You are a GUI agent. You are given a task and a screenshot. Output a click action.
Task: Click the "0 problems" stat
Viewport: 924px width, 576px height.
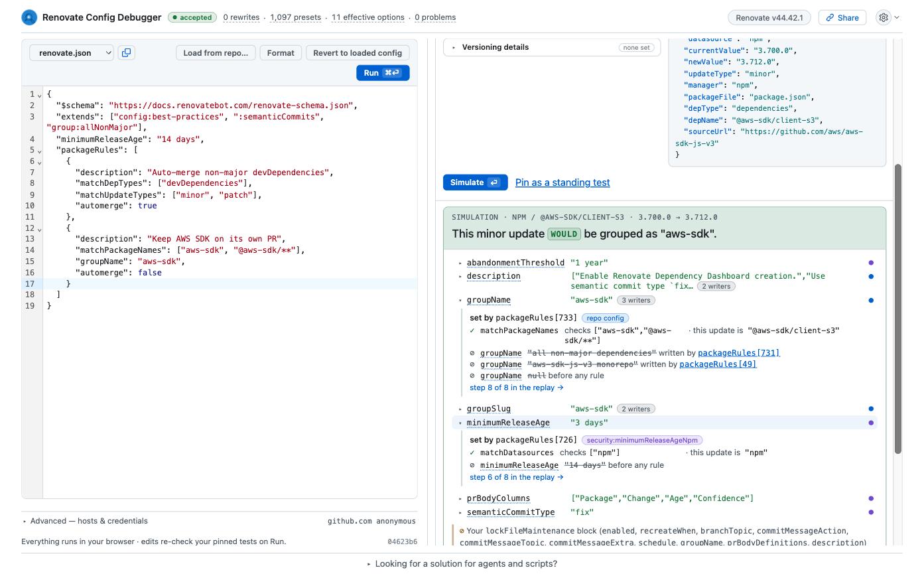435,17
